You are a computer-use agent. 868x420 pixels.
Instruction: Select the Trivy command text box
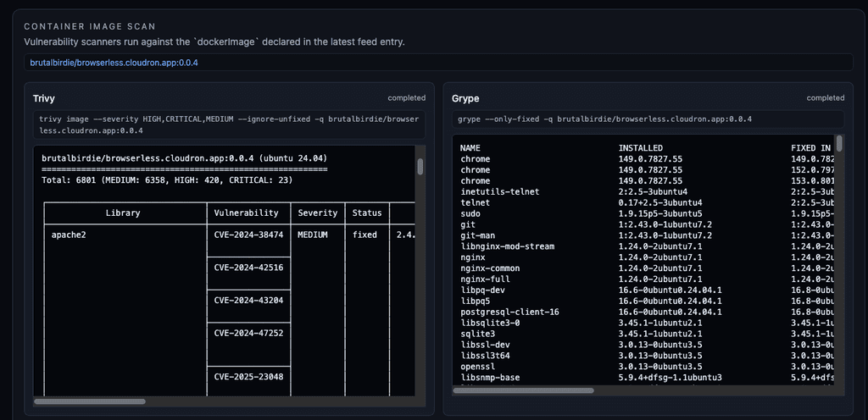pyautogui.click(x=229, y=124)
